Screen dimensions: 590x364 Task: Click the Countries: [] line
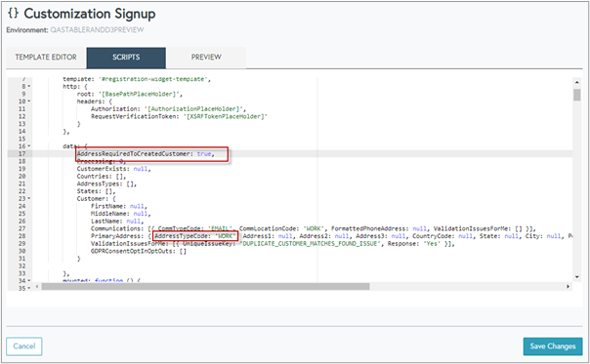[x=102, y=177]
